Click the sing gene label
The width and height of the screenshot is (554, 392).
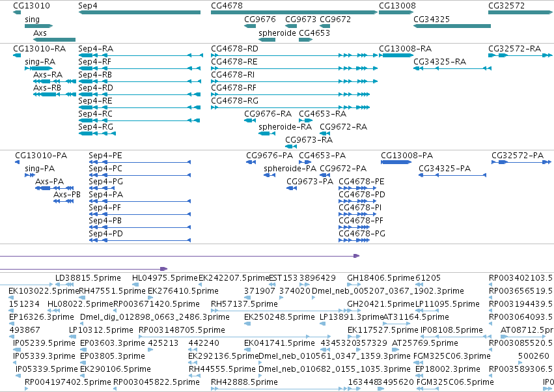pyautogui.click(x=32, y=20)
